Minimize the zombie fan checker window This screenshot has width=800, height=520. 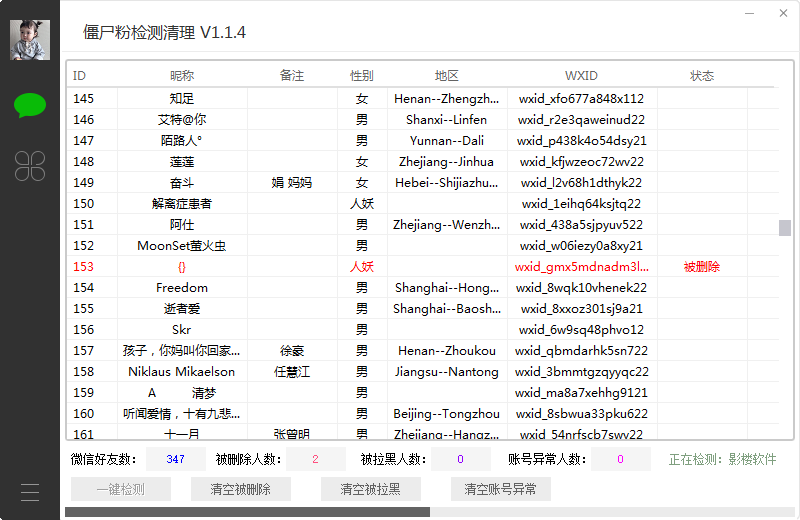tap(751, 15)
